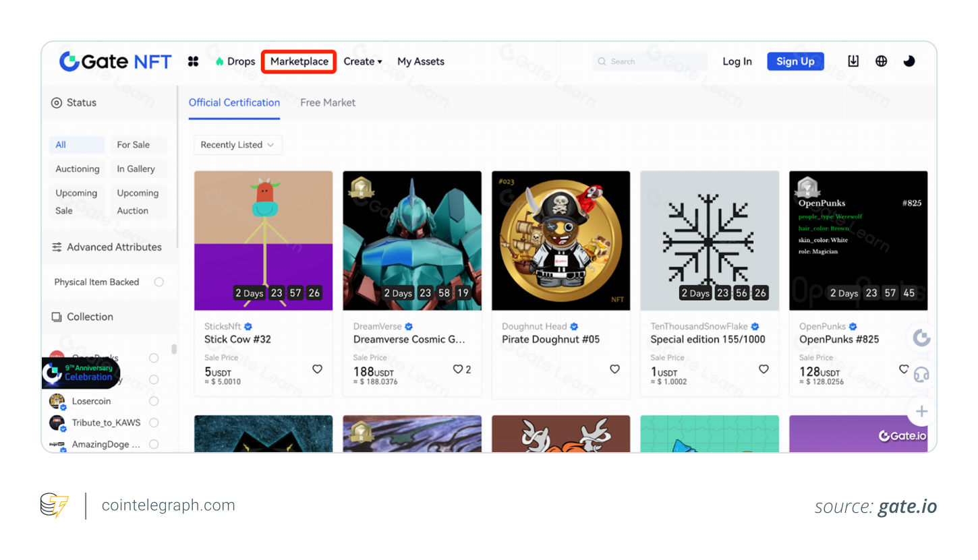Click the 'Stick Cow #32' title
This screenshot has width=978, height=560.
237,340
